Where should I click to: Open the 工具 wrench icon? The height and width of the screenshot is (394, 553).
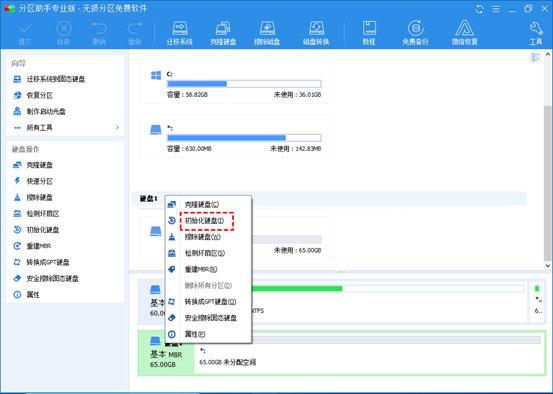click(536, 33)
